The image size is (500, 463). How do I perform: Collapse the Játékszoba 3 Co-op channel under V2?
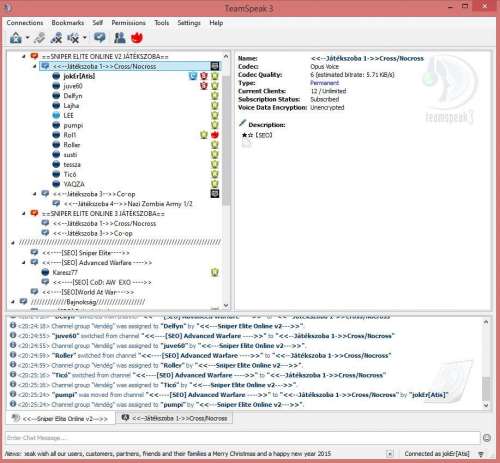click(x=34, y=194)
